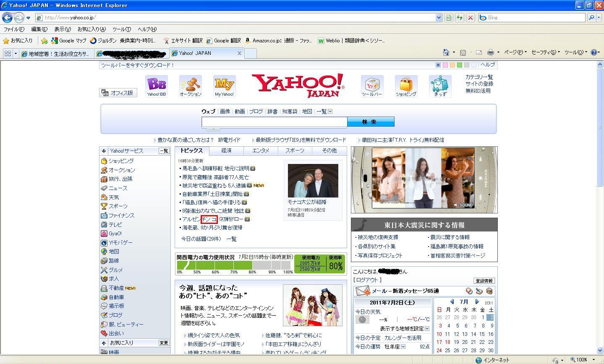This screenshot has width=604, height=364.
Task: Open the セーフティ(S) command bar dropdown
Action: click(546, 52)
